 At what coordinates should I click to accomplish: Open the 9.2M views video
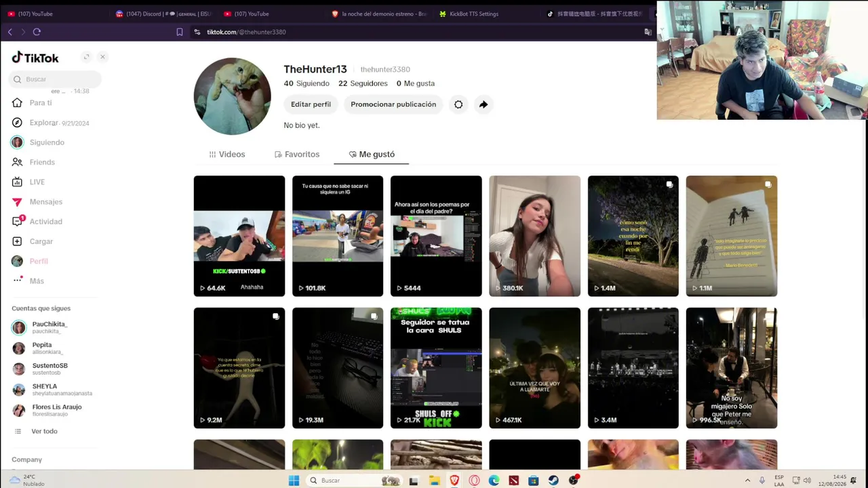tap(239, 368)
